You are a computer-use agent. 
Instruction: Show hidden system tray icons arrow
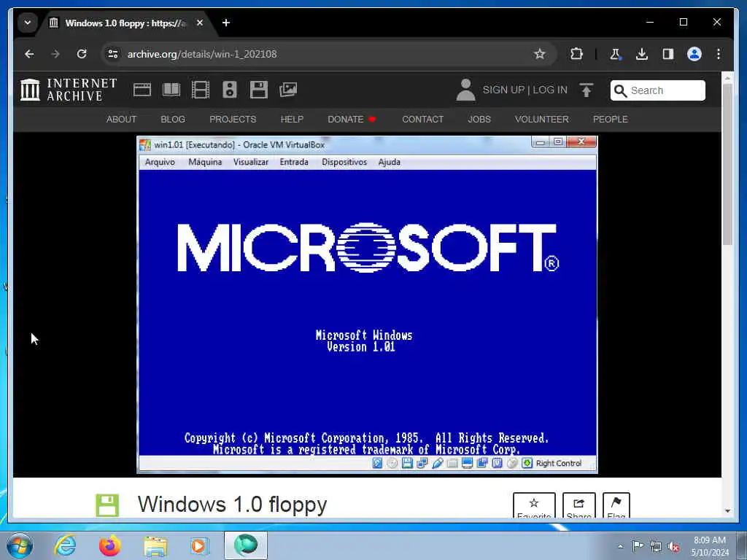[620, 546]
